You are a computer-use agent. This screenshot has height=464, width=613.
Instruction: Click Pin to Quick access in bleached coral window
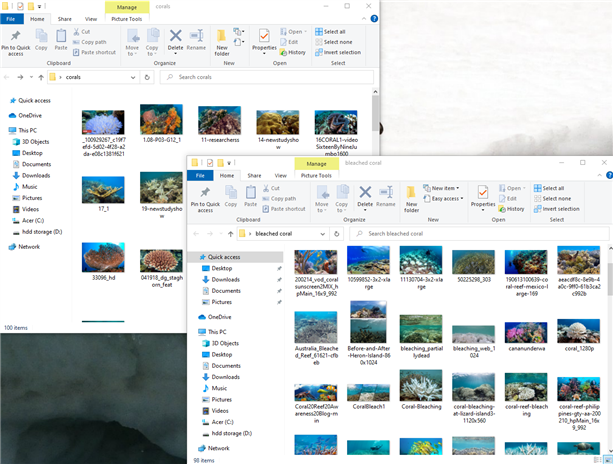[205, 200]
